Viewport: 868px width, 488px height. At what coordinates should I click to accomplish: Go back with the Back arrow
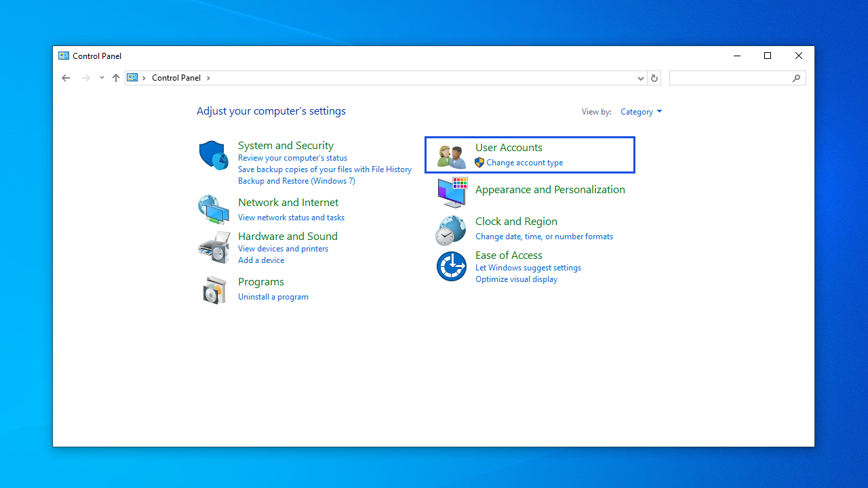(66, 78)
